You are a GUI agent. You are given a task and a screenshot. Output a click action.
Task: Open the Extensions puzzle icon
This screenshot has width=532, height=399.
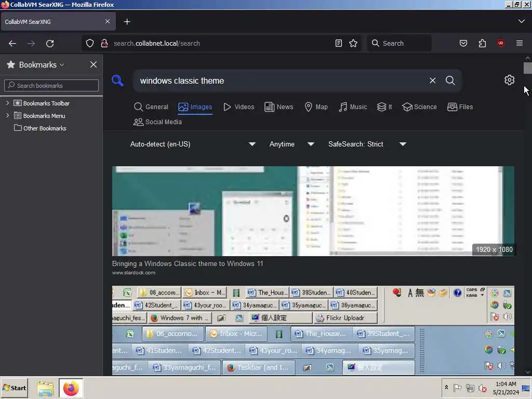point(482,44)
